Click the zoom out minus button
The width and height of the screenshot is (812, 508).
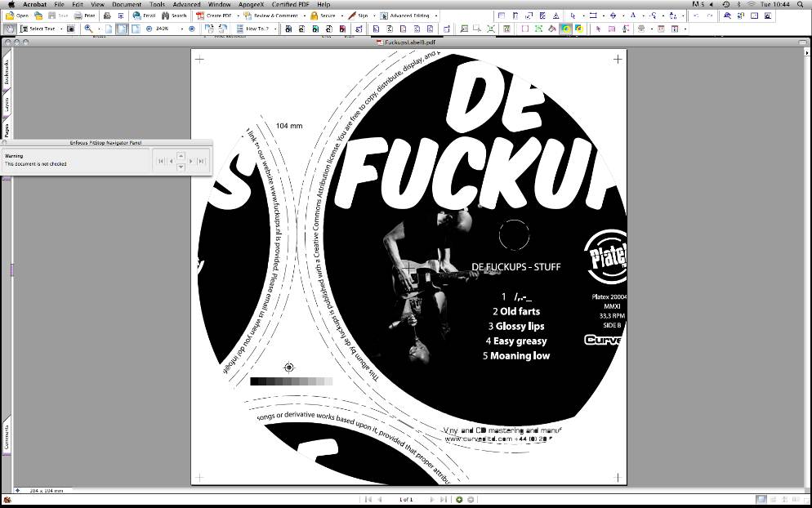[147, 29]
